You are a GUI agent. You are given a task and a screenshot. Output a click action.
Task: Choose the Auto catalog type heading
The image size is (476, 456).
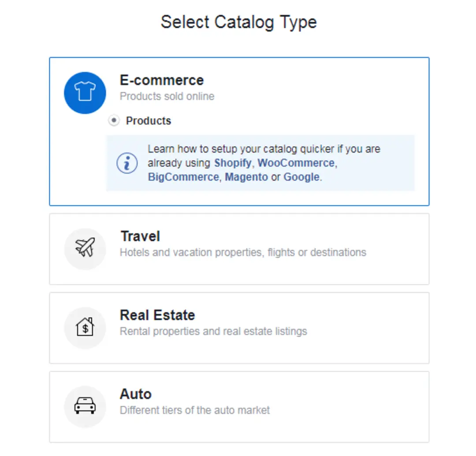(x=136, y=394)
